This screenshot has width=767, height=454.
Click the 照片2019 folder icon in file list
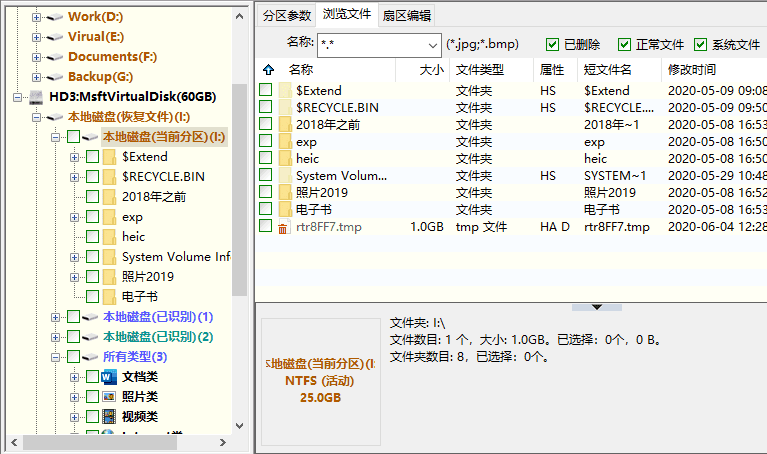coord(285,192)
